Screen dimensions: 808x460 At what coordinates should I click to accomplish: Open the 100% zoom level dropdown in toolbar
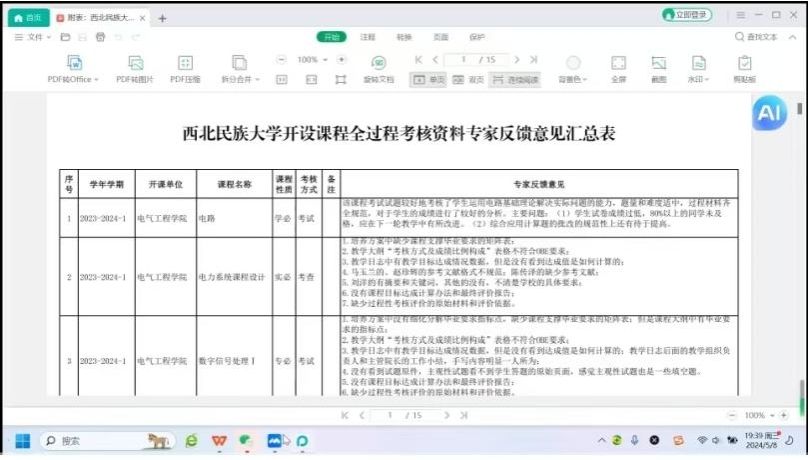pos(312,60)
